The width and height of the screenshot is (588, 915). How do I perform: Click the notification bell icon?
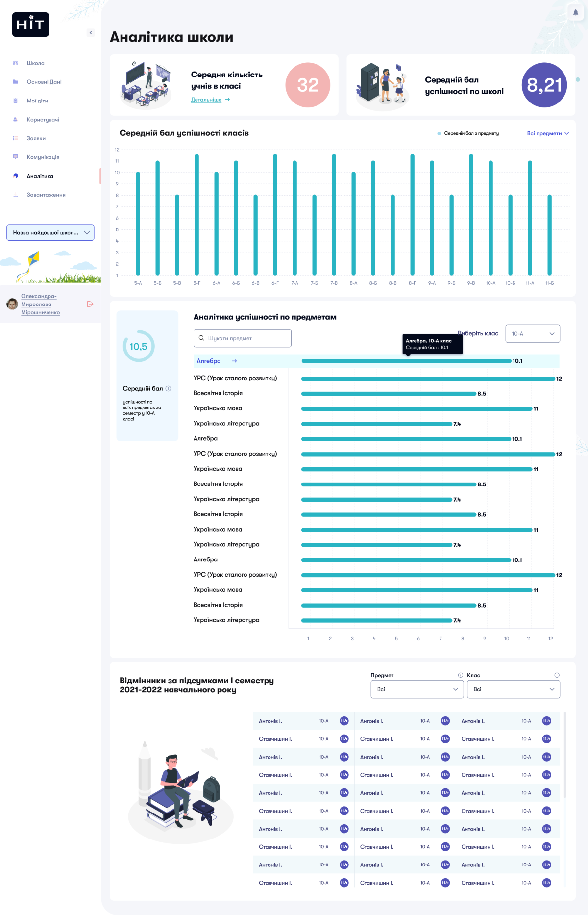pos(575,12)
